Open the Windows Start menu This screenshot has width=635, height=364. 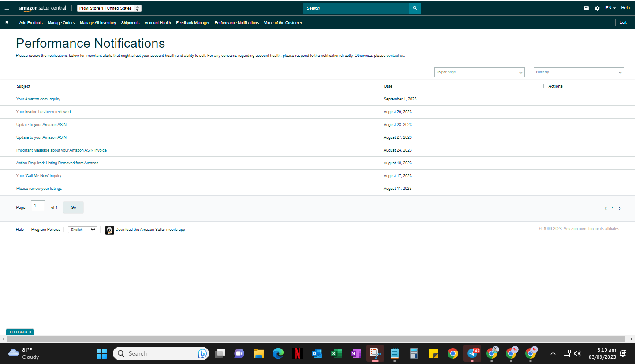[102, 353]
